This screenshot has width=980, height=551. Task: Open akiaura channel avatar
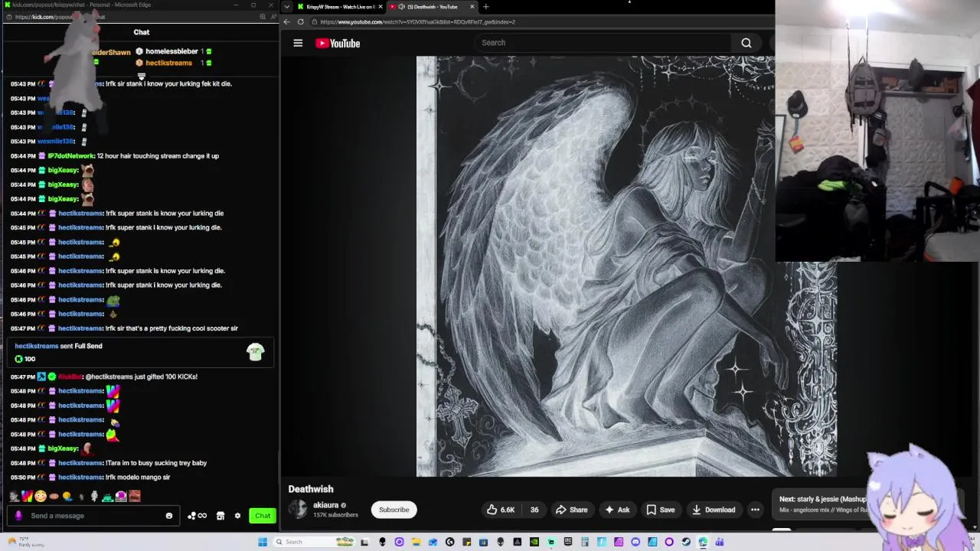coord(298,510)
